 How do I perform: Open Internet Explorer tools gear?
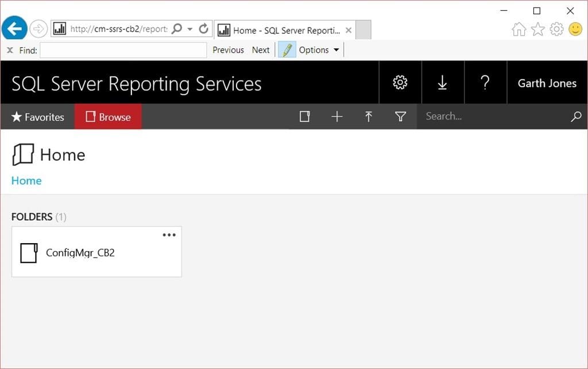pyautogui.click(x=556, y=29)
